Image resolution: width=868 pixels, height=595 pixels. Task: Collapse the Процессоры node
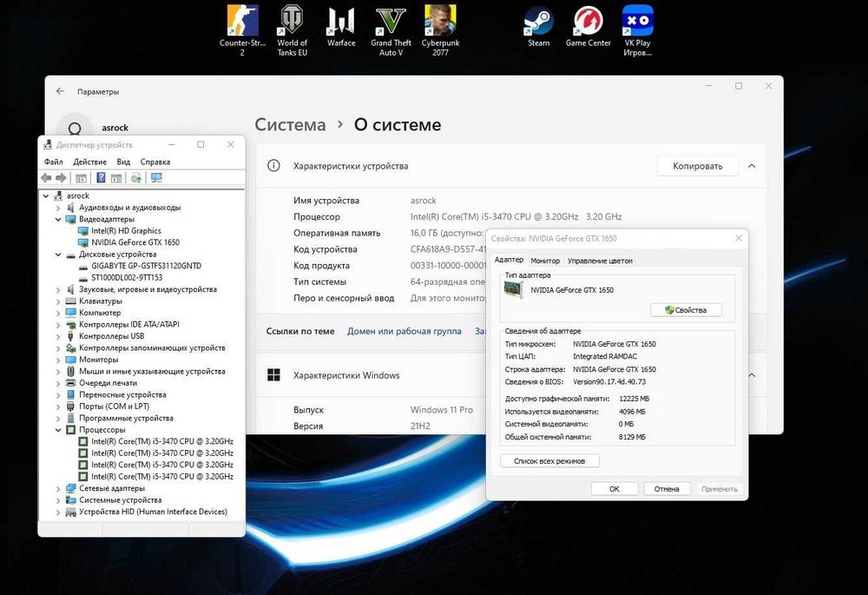(58, 430)
